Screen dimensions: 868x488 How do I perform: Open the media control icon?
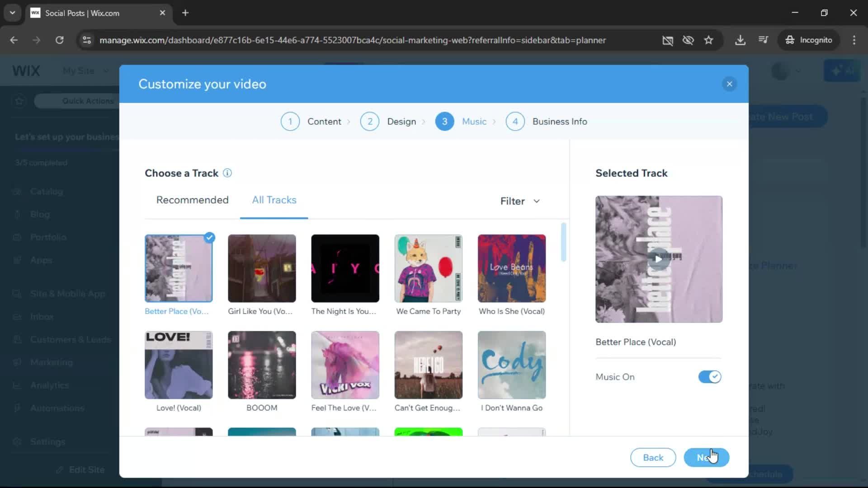tap(763, 40)
